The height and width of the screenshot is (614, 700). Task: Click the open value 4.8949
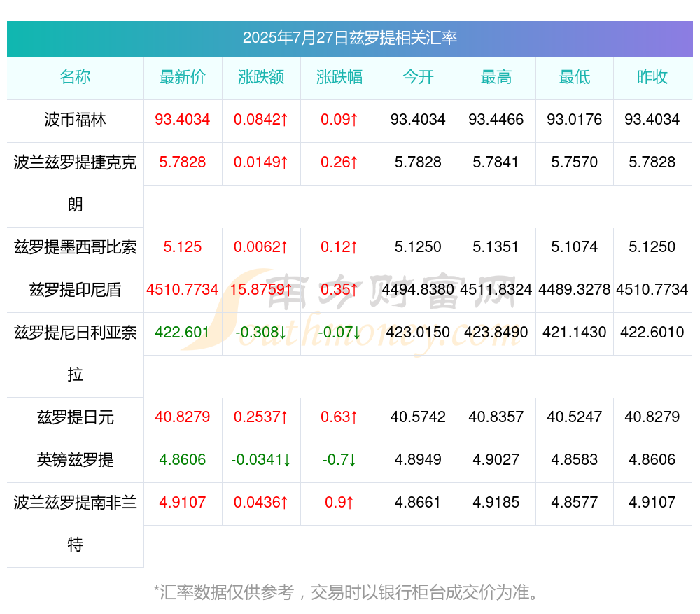tap(418, 459)
